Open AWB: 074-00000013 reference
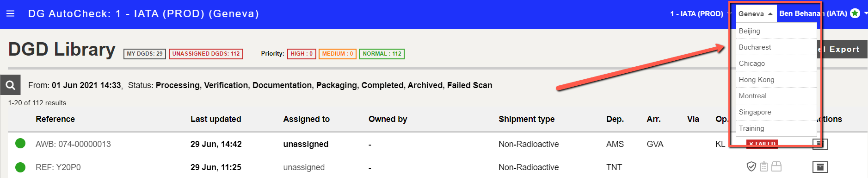 [x=73, y=144]
